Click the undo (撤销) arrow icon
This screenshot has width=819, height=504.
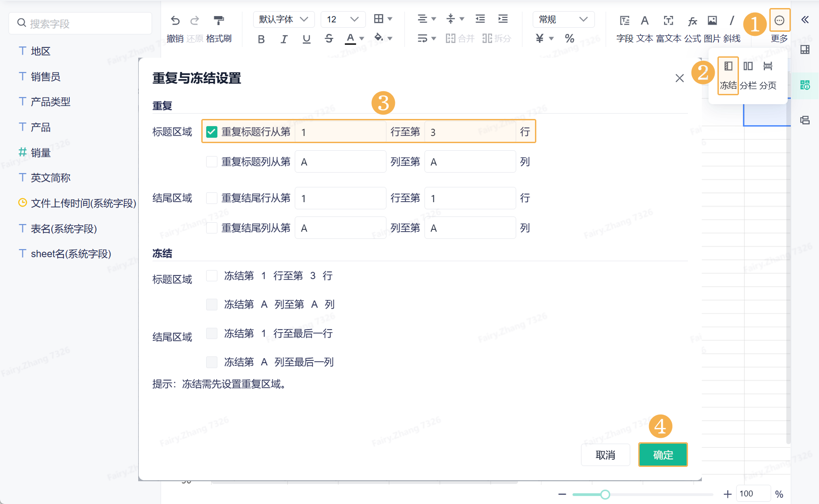tap(175, 20)
